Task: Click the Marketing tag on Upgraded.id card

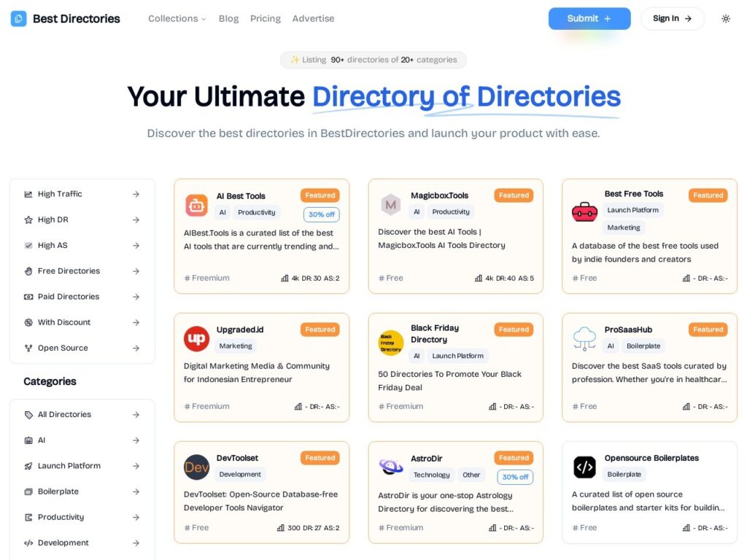Action: 236,346
